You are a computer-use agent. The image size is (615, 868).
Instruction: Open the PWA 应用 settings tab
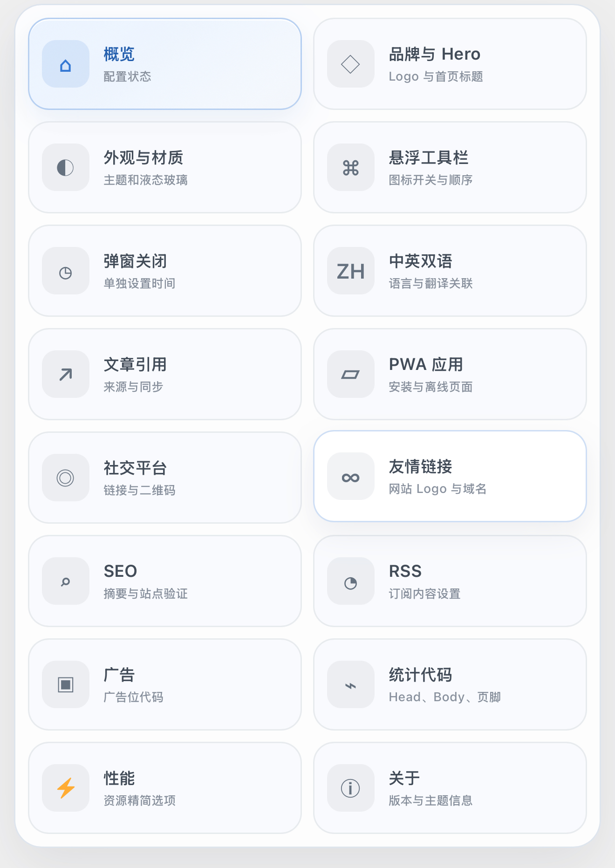point(450,374)
